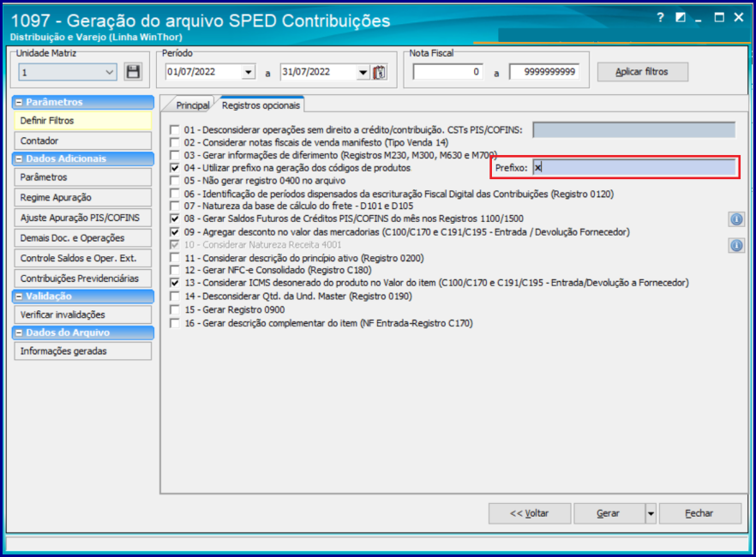756x557 pixels.
Task: Check option 16 Gerar descrição complementar item
Action: (175, 323)
